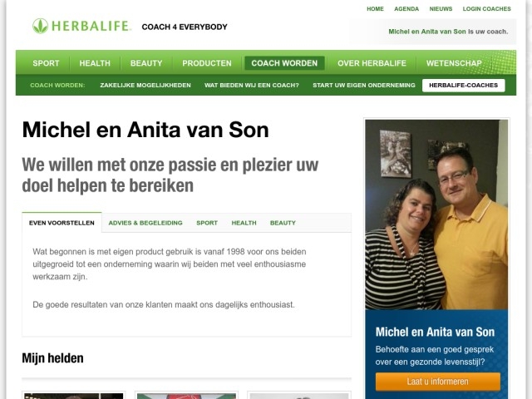Screen dimensions: 532x399
Task: Open the Over Herbalife menu item
Action: coord(372,63)
